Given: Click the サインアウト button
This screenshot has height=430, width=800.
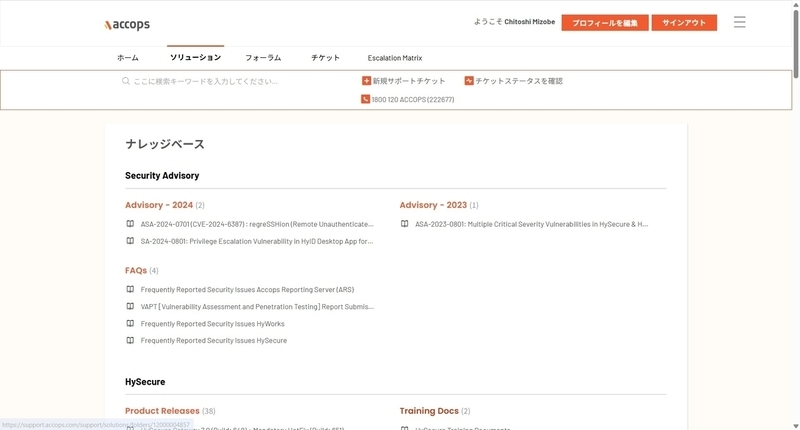Looking at the screenshot, I should 684,22.
